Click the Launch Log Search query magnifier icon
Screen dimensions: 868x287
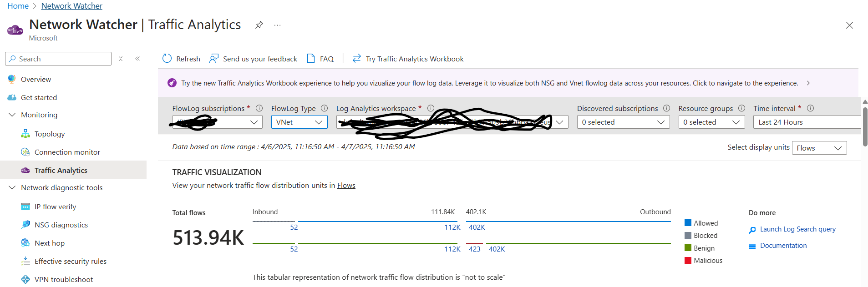point(752,230)
